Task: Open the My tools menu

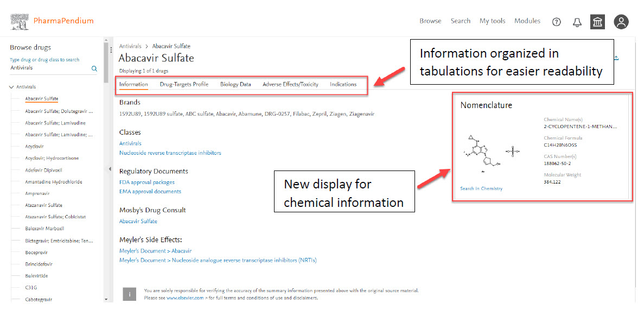Action: [x=492, y=21]
